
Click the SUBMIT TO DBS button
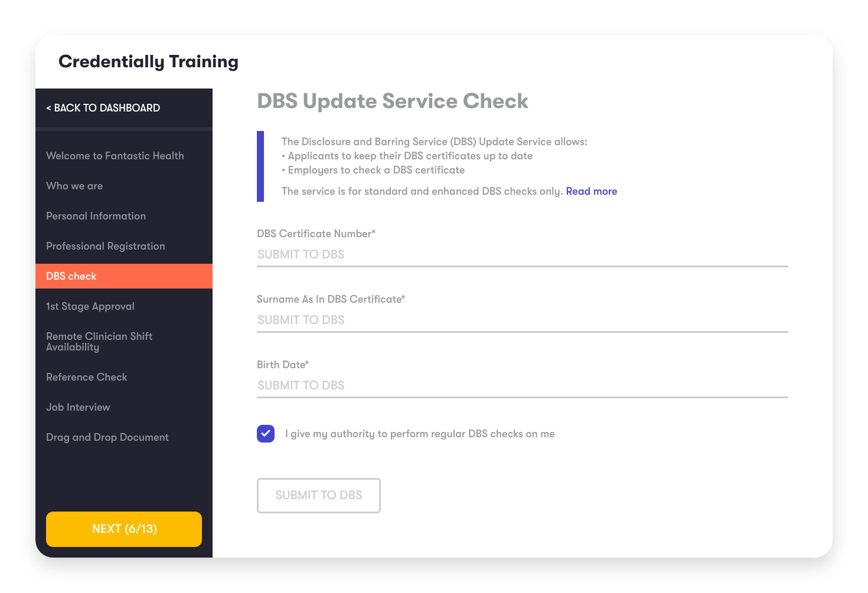318,496
